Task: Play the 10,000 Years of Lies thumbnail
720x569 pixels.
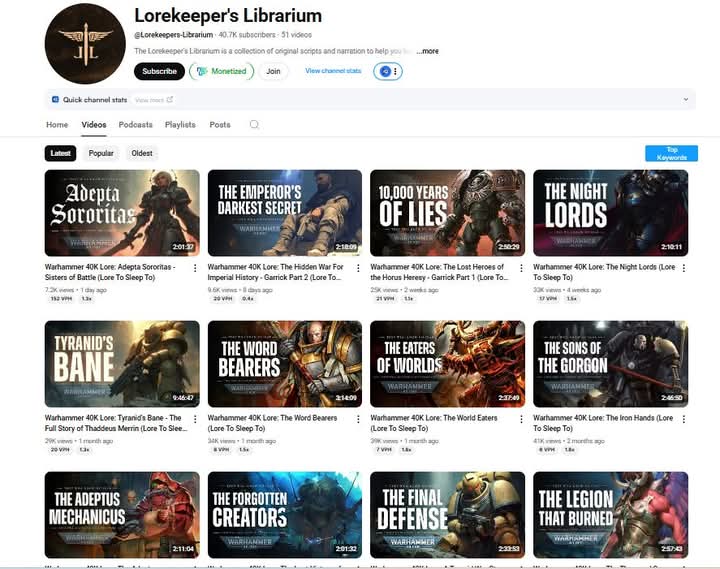Action: click(448, 213)
